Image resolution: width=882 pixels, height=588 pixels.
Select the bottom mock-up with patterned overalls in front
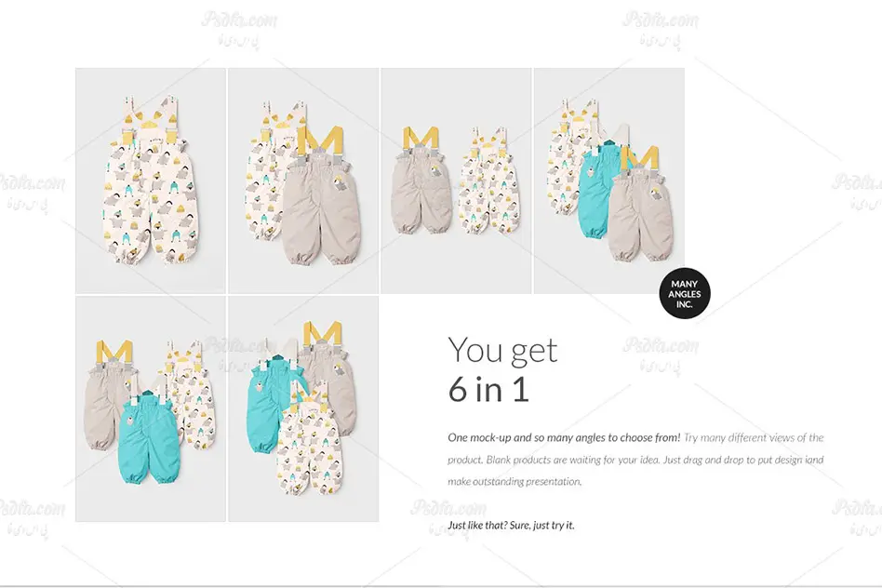click(303, 408)
